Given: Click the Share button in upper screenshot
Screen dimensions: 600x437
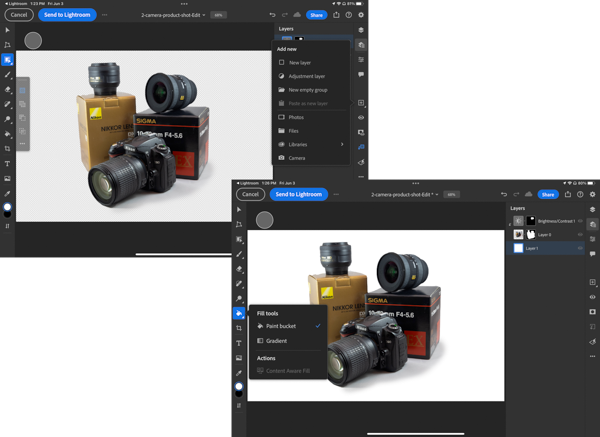Looking at the screenshot, I should [x=316, y=15].
